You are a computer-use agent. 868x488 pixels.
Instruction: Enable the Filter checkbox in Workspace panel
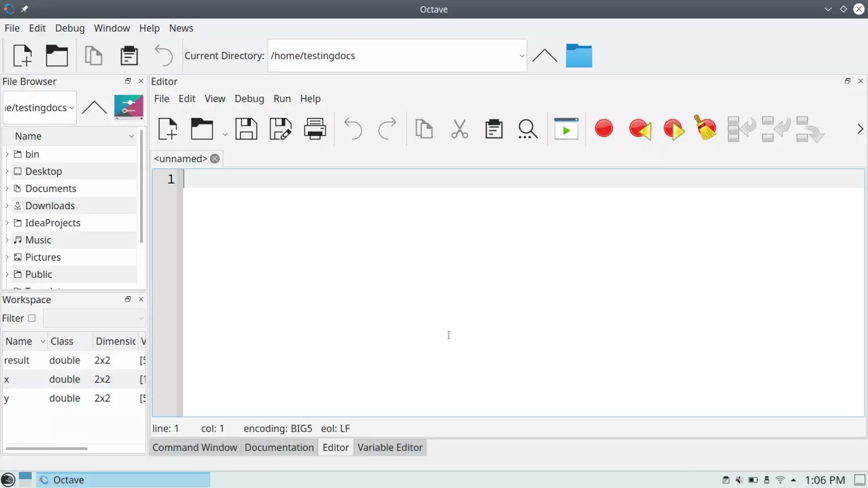pos(33,318)
